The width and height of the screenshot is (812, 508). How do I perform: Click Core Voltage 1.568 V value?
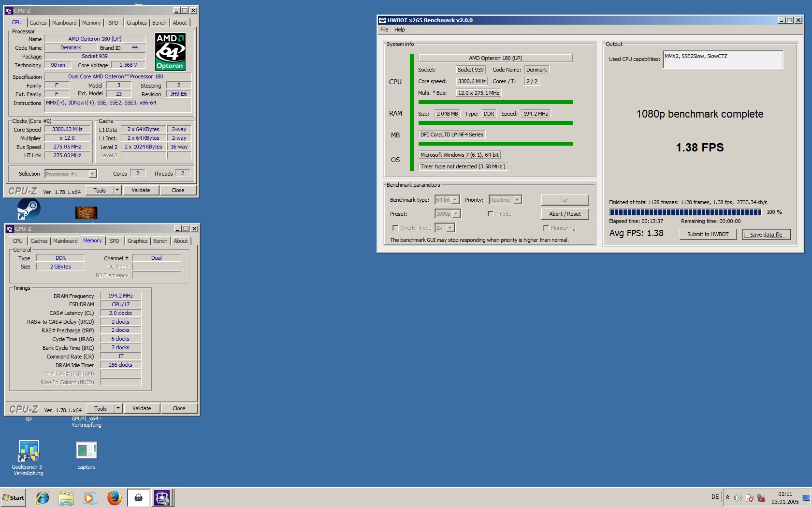(x=129, y=65)
